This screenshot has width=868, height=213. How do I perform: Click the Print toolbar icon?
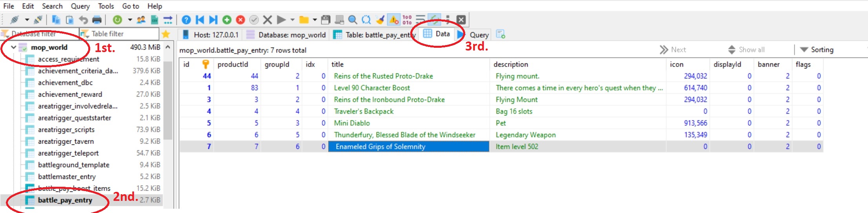[96, 20]
